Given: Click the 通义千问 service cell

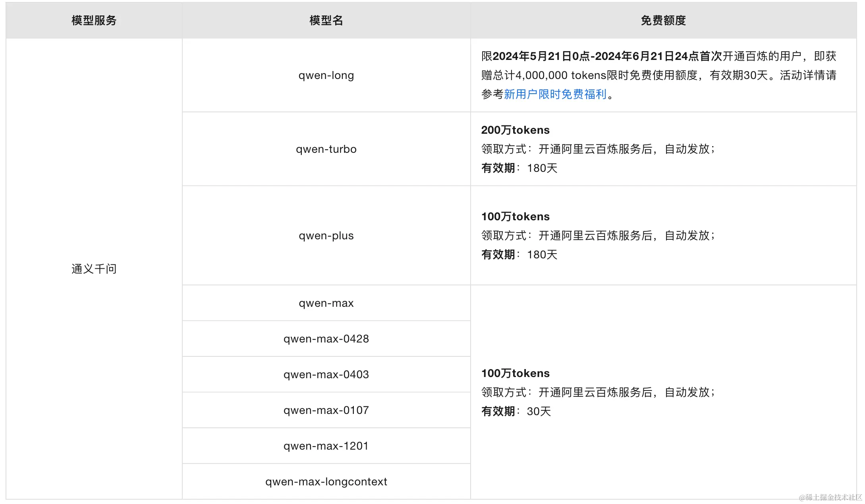Looking at the screenshot, I should pyautogui.click(x=94, y=269).
